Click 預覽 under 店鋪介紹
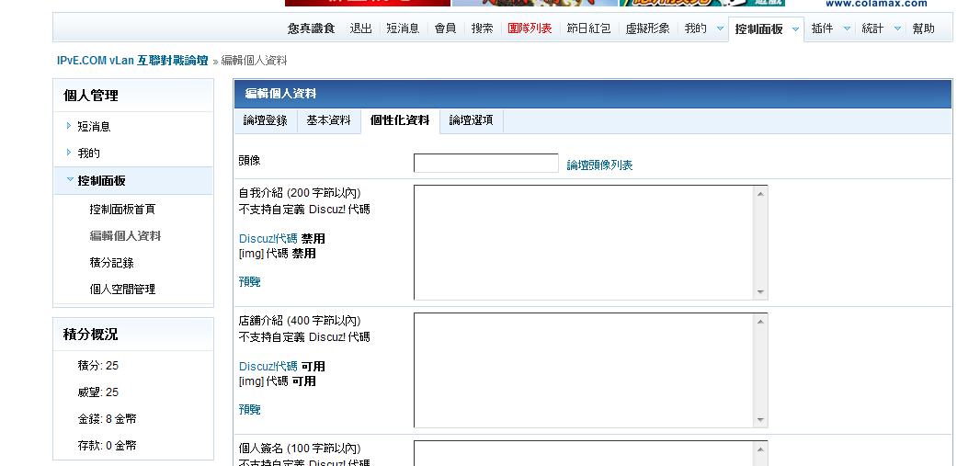This screenshot has width=980, height=466. 249,410
